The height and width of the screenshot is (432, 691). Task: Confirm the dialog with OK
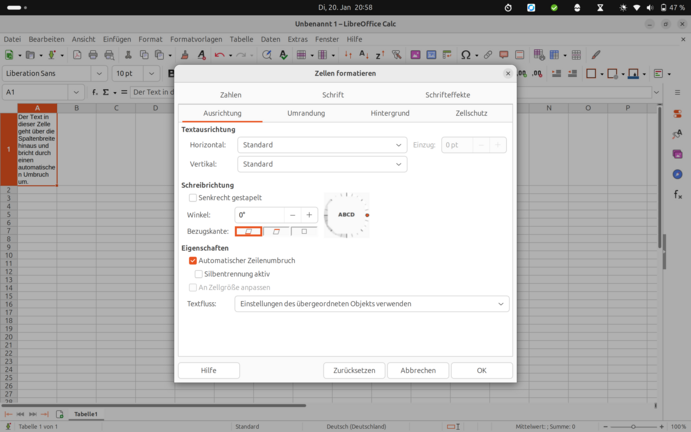coord(481,370)
